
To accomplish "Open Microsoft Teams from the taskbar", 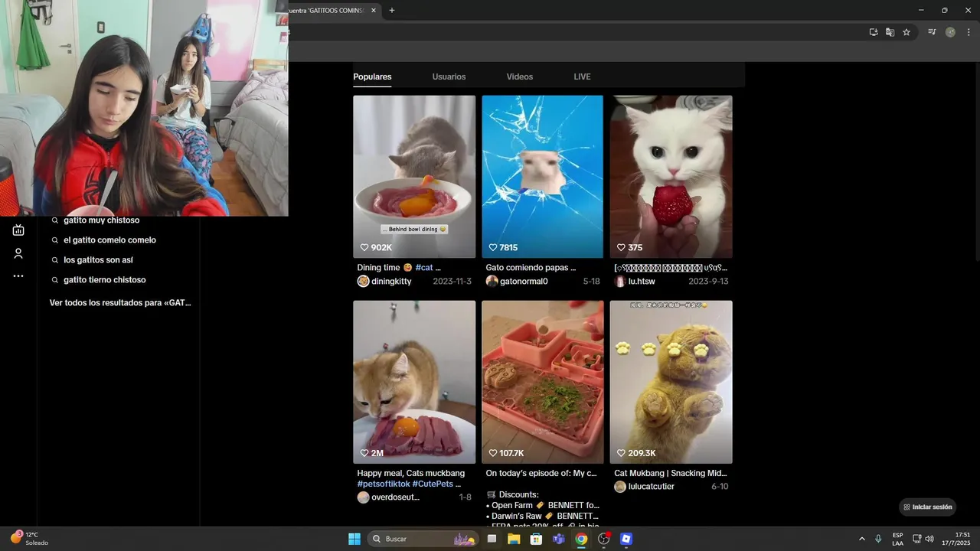I will (559, 539).
